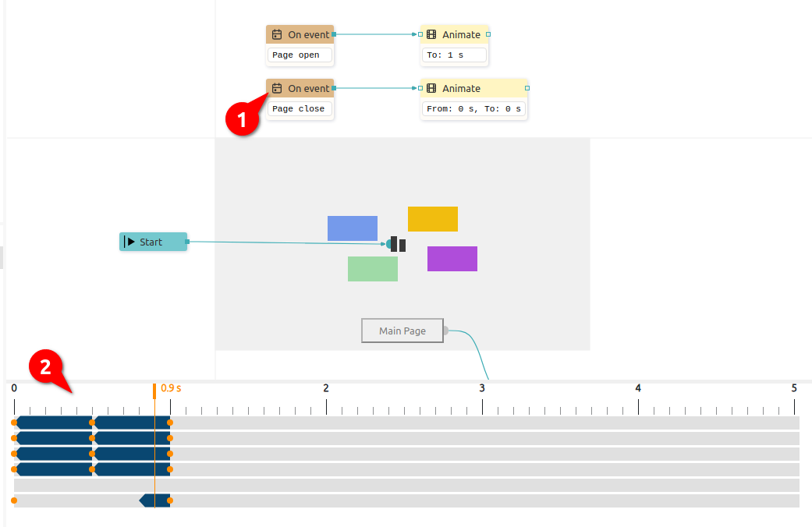Click input port of top Animate node
The height and width of the screenshot is (527, 812).
tap(420, 34)
